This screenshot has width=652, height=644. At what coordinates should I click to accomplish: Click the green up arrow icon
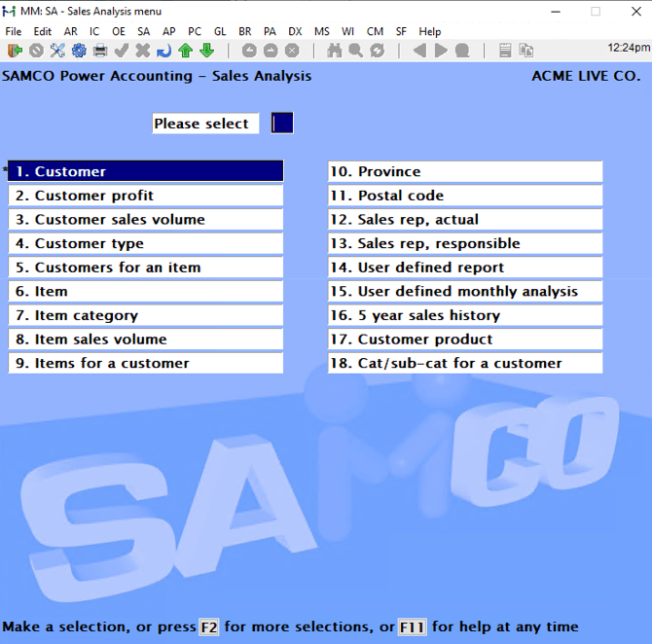point(186,51)
